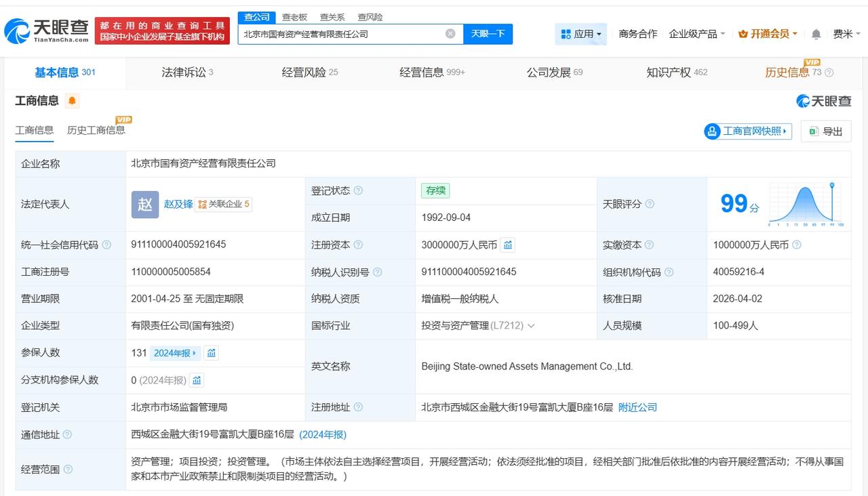The image size is (868, 496).
Task: Select the 历史工商信息 sub-tab
Action: click(96, 130)
